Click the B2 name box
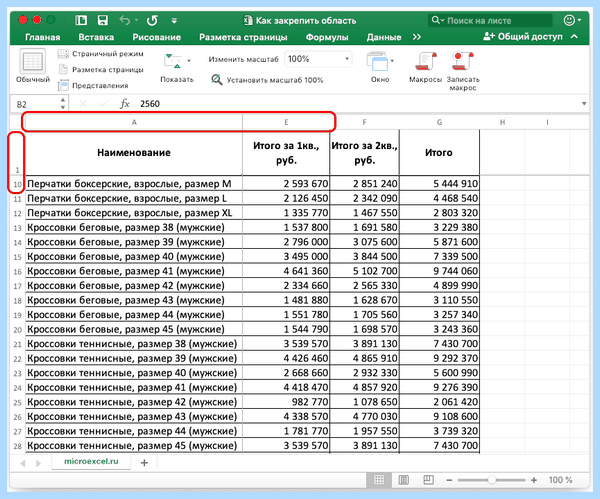 [x=35, y=104]
